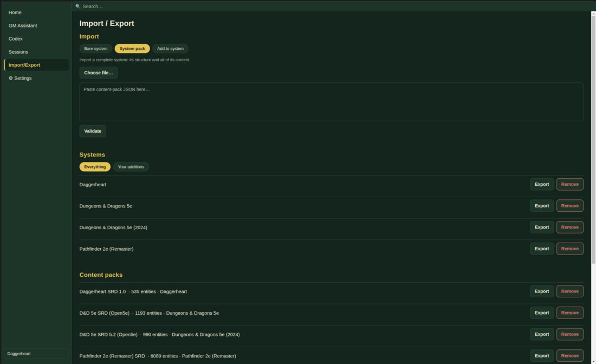Filter Systems to Your additions
The height and width of the screenshot is (364, 596).
[x=131, y=167]
